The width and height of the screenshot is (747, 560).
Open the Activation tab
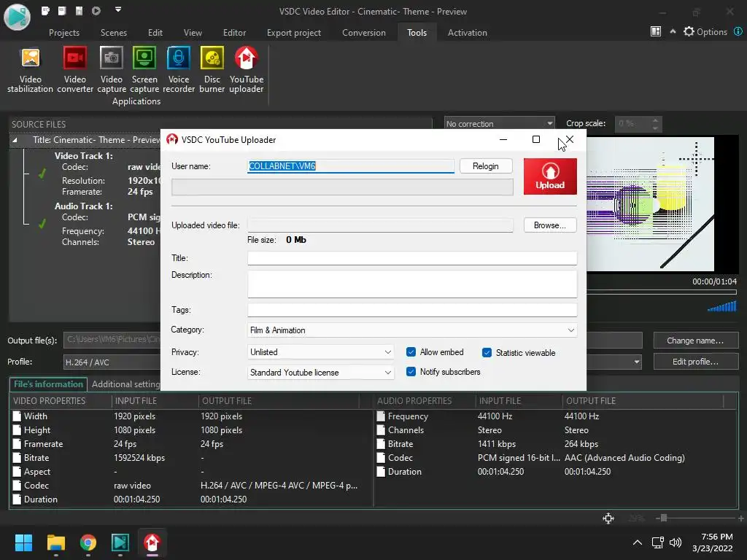point(467,32)
